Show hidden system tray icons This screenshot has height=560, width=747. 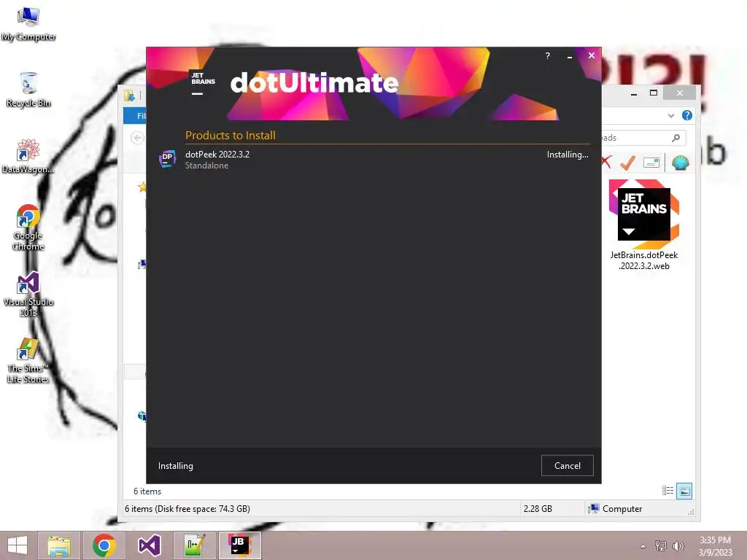[x=643, y=546]
